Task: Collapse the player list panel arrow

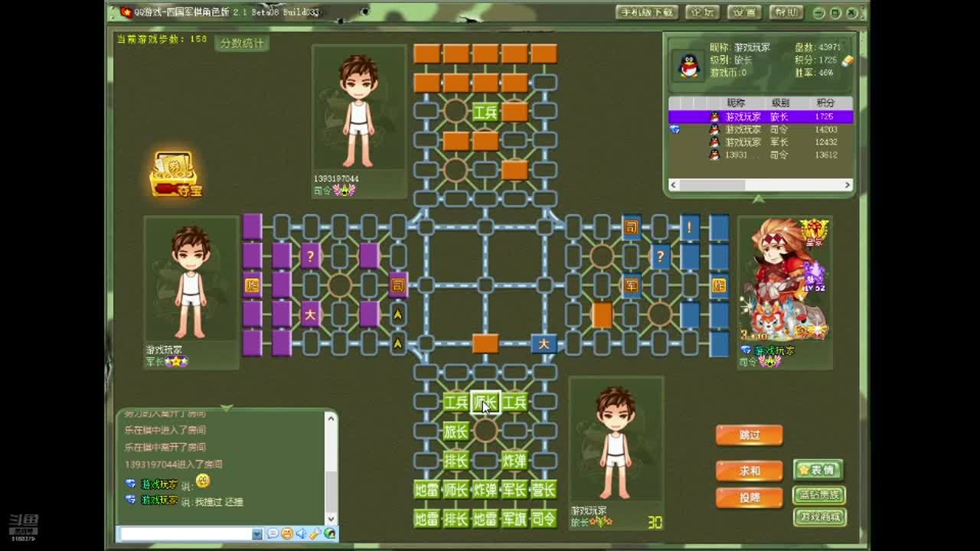Action: click(x=758, y=199)
